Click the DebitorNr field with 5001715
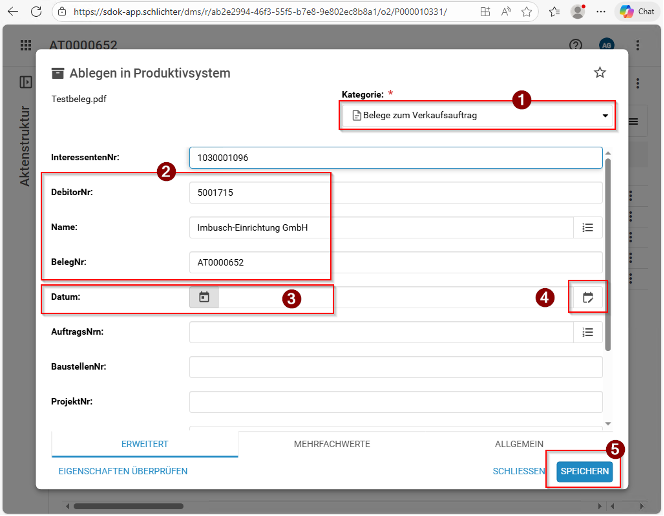Image resolution: width=664 pixels, height=516 pixels. coord(396,193)
